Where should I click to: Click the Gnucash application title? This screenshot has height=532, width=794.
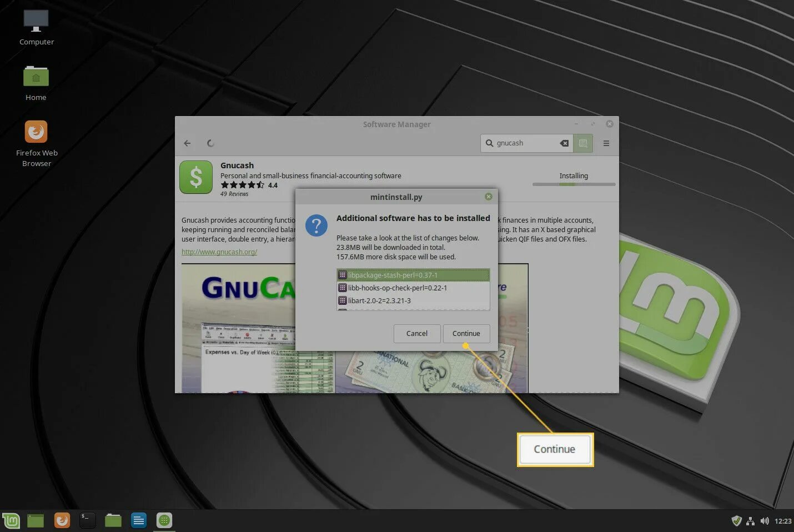(237, 165)
